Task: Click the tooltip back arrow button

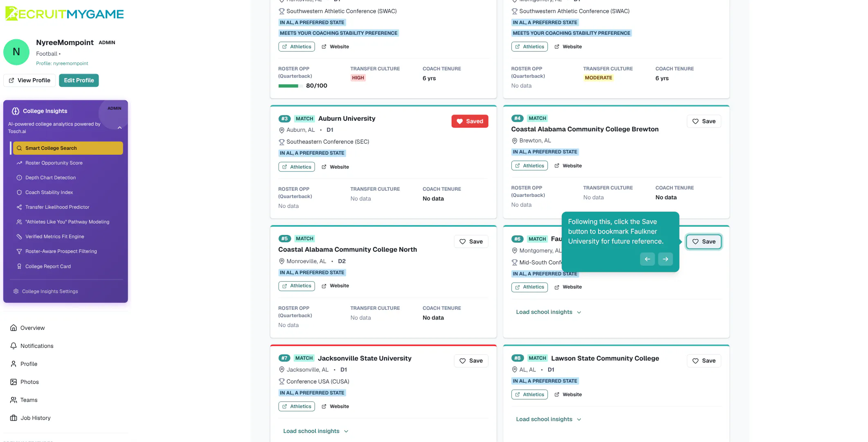Action: pyautogui.click(x=647, y=259)
